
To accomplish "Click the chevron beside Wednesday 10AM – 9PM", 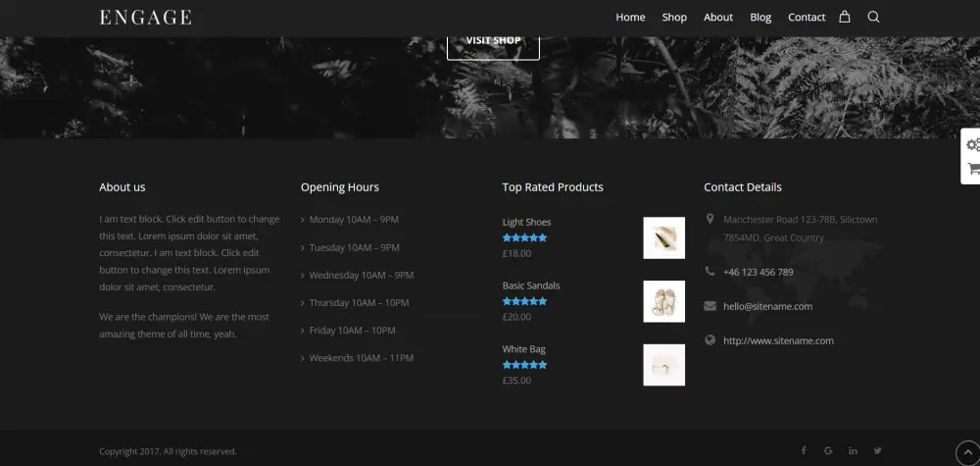I will (303, 276).
